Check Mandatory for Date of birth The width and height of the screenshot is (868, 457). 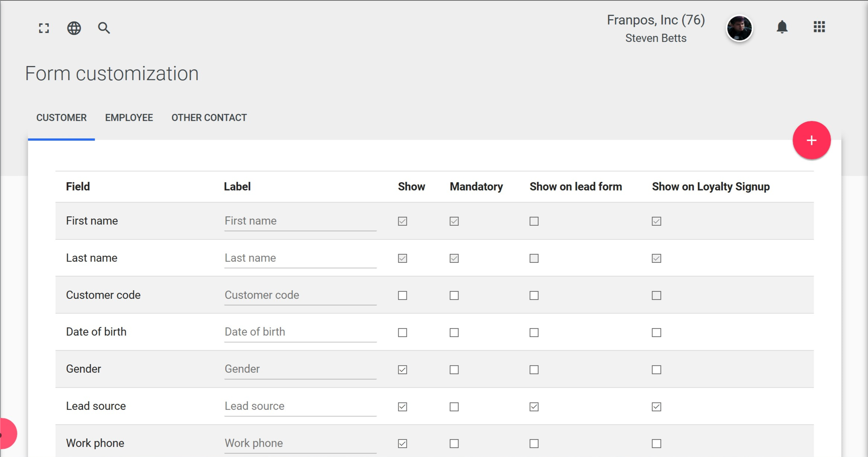[454, 333]
